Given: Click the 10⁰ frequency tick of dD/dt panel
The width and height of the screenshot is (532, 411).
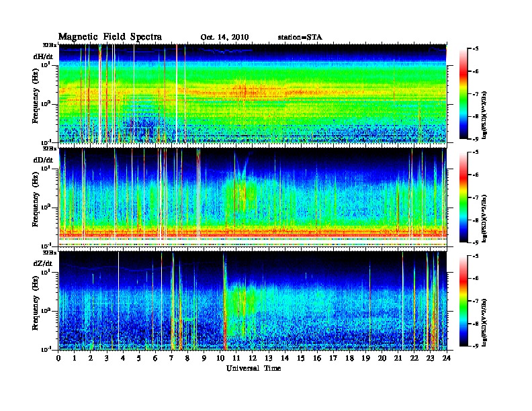Looking at the screenshot, I should pyautogui.click(x=46, y=207).
